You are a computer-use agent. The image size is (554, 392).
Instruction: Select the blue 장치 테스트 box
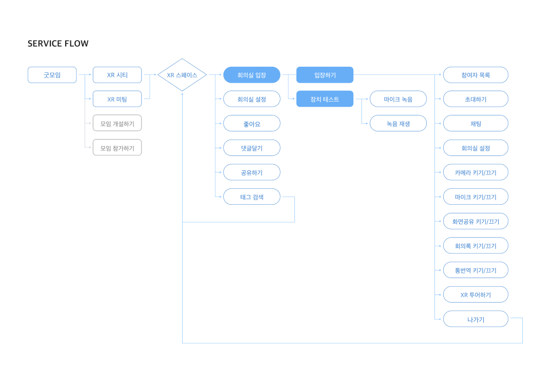325,99
